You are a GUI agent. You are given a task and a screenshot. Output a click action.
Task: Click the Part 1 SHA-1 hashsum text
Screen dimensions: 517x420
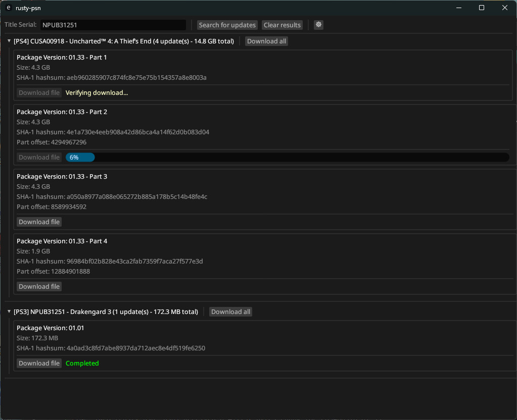(112, 78)
